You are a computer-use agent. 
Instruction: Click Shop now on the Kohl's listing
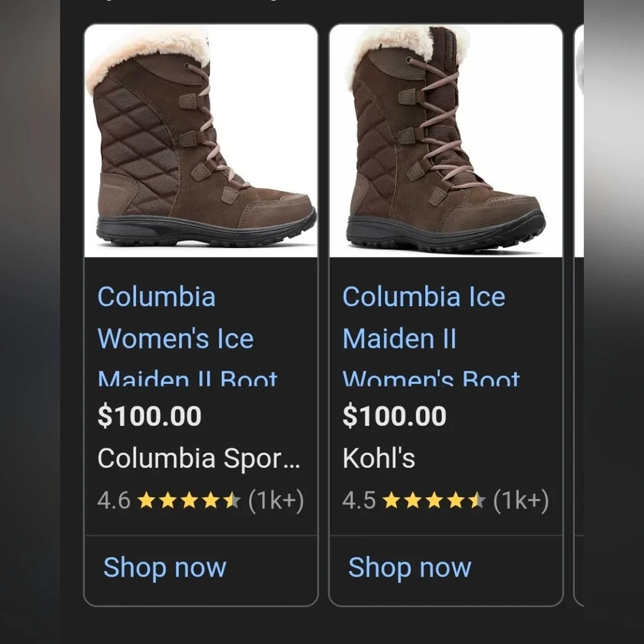[408, 567]
